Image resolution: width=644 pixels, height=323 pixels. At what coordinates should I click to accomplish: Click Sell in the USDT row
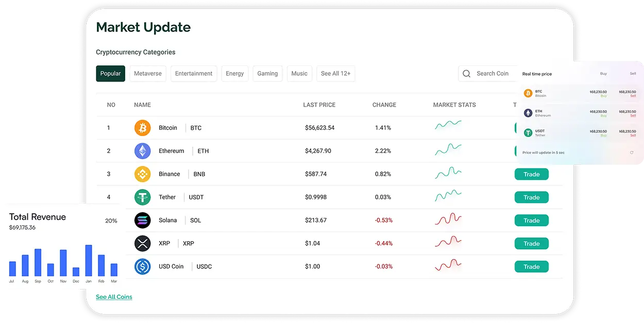point(633,135)
